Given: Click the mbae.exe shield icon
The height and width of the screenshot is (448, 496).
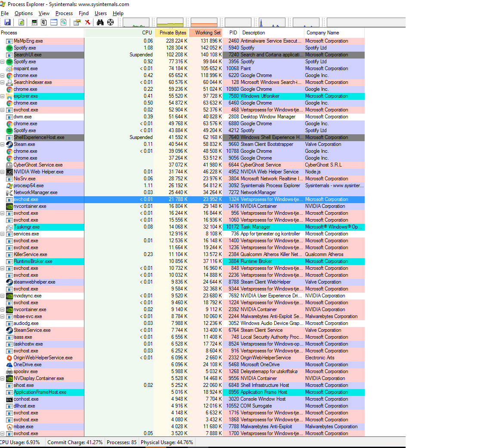Looking at the screenshot, I should 9,427.
